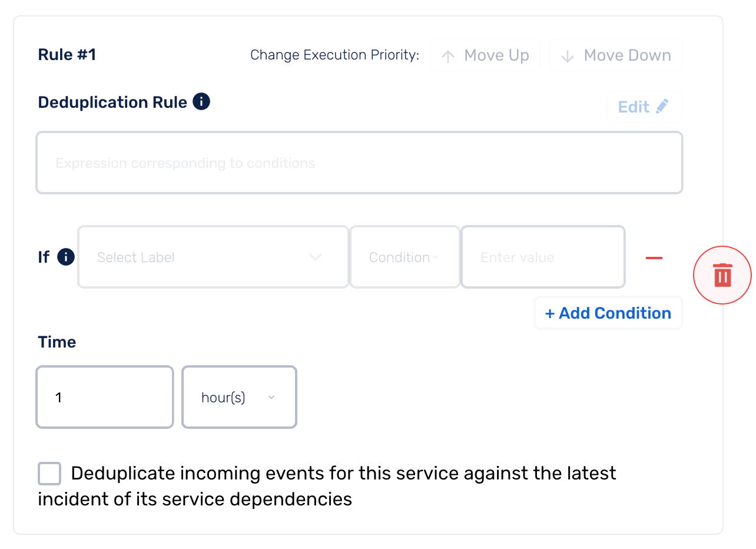Expand the chevron in Select Label field

pos(316,257)
